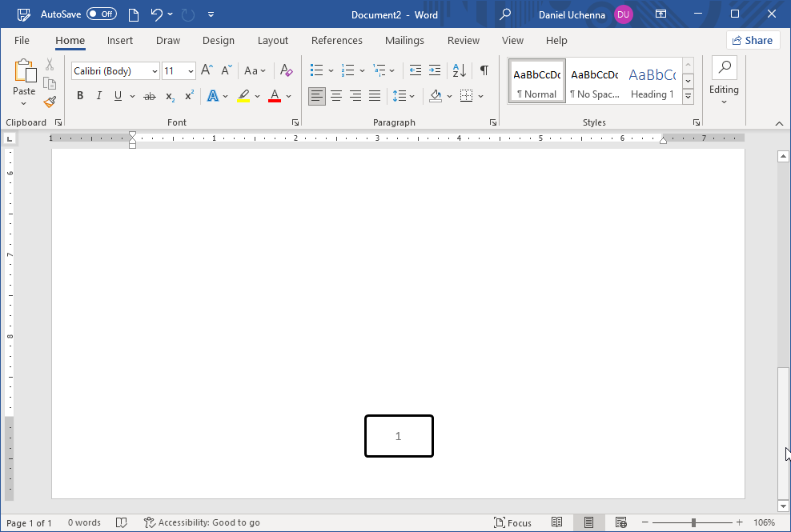Apply strikethrough formatting
This screenshot has height=532, width=791.
(x=149, y=96)
